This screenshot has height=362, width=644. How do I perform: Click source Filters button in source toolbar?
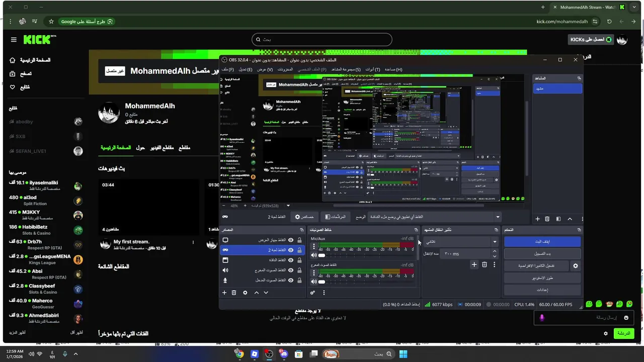coord(336,217)
